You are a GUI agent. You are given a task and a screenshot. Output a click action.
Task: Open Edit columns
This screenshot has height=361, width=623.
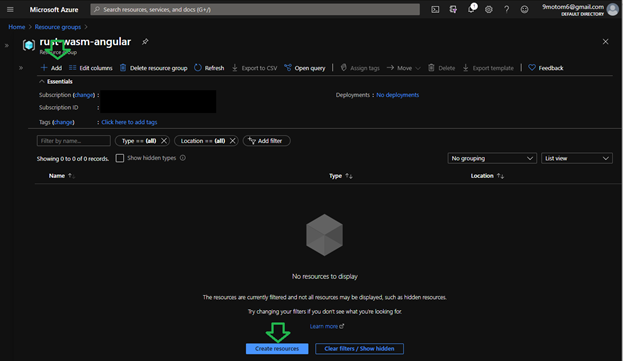click(x=91, y=68)
